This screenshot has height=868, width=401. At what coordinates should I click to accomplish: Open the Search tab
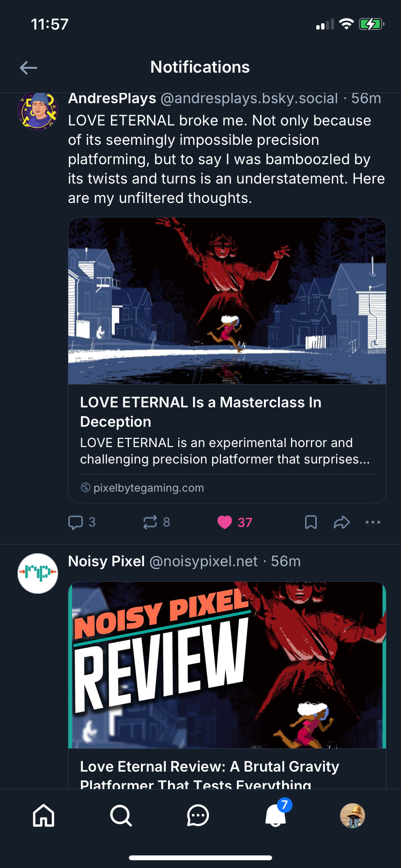click(121, 816)
